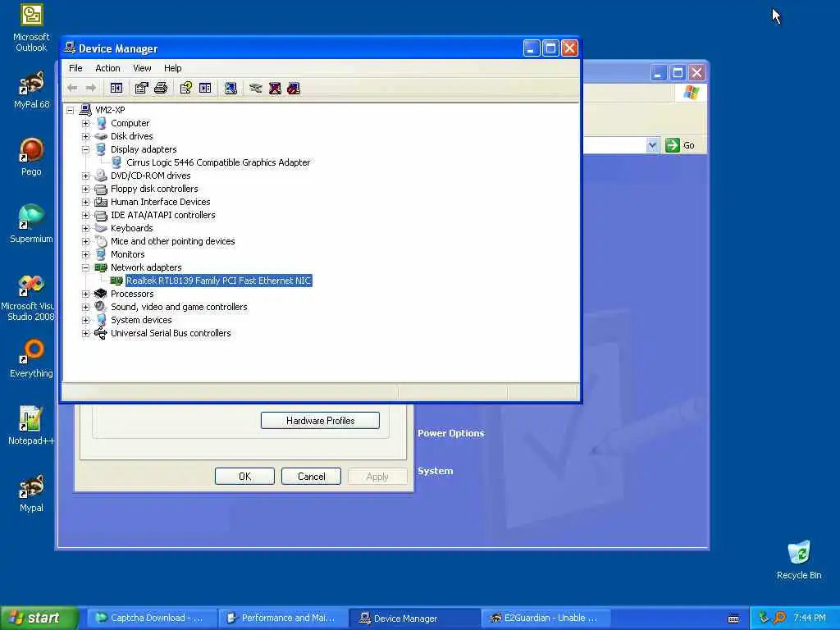840x630 pixels.
Task: Expand the IDE ATA/ATAPI controllers category
Action: point(85,216)
